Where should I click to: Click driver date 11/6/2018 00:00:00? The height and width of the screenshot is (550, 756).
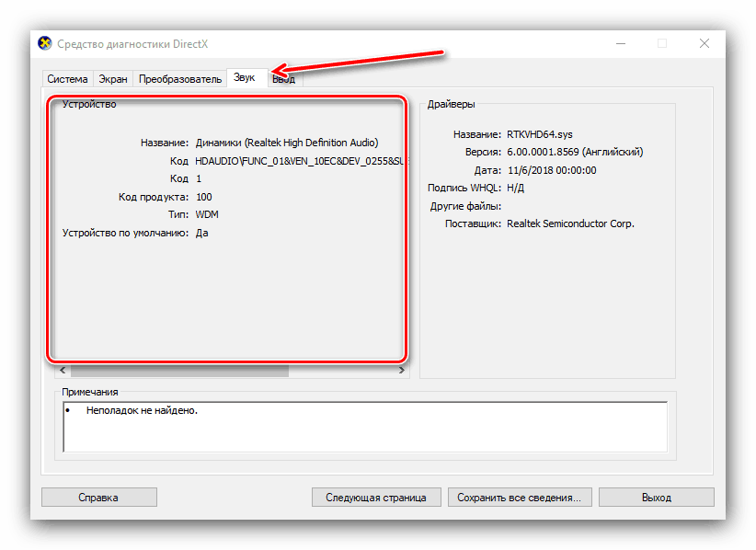[x=552, y=171]
